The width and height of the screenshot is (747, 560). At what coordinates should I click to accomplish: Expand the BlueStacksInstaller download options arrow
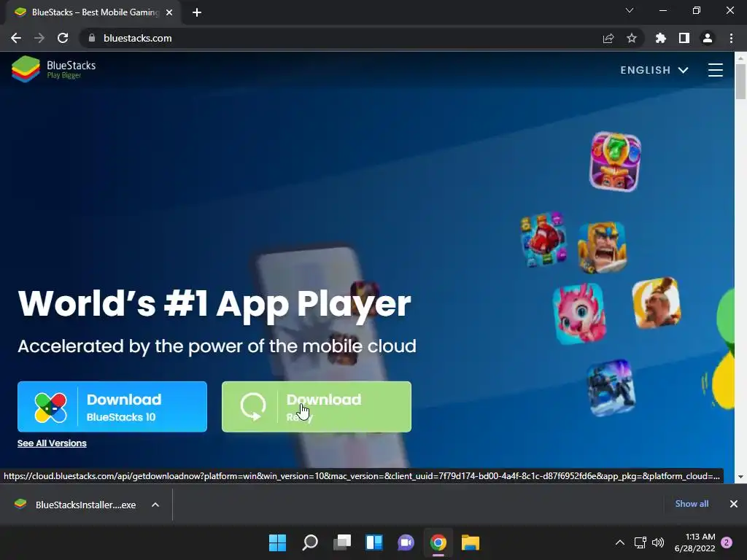155,505
